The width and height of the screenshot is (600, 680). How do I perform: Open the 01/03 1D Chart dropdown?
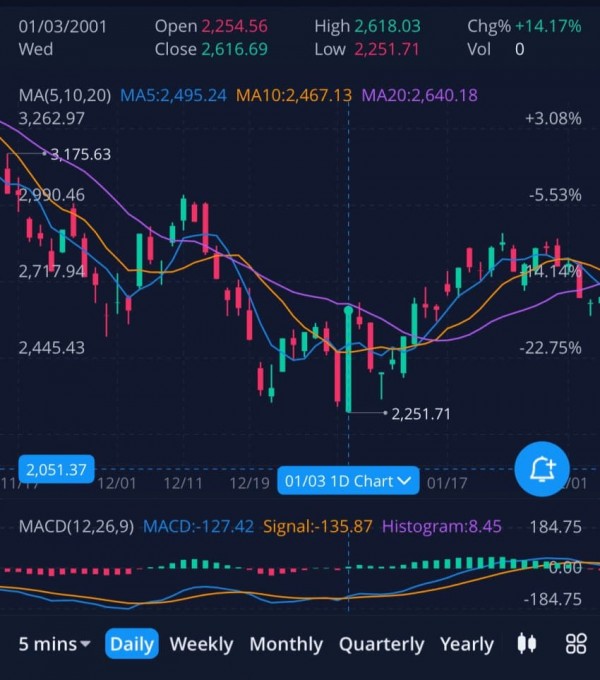348,481
